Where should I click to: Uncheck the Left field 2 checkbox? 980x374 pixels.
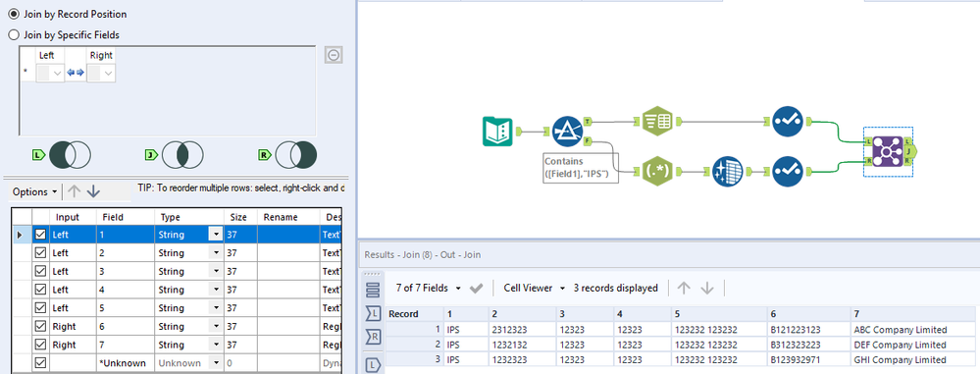click(40, 252)
